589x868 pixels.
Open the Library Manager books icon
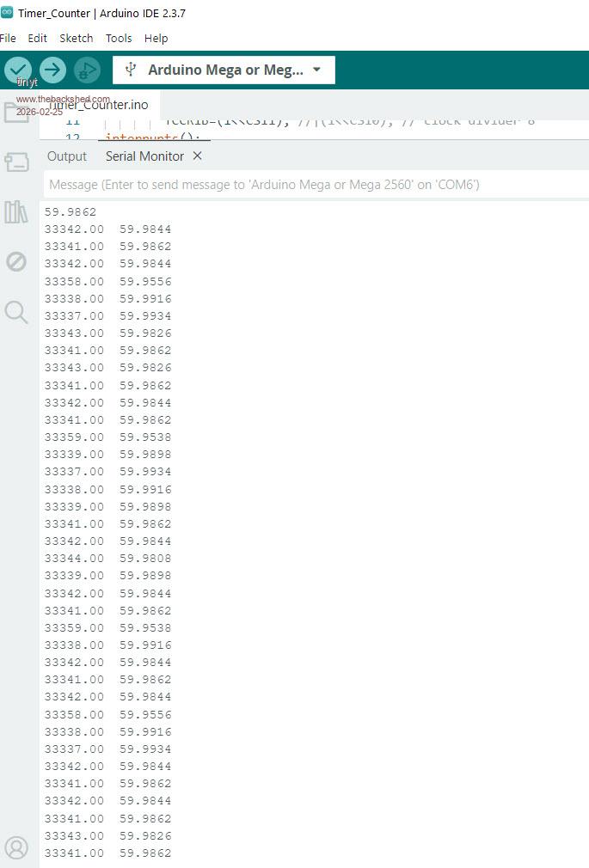point(16,211)
